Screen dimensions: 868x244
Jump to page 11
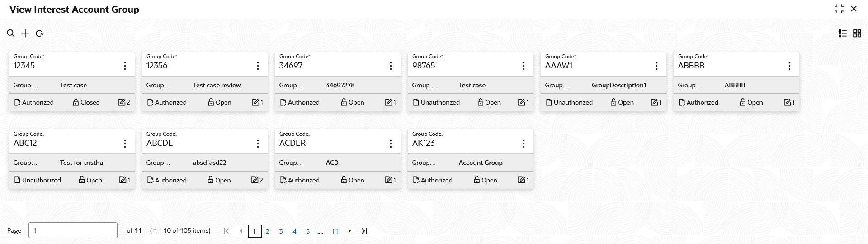click(335, 231)
